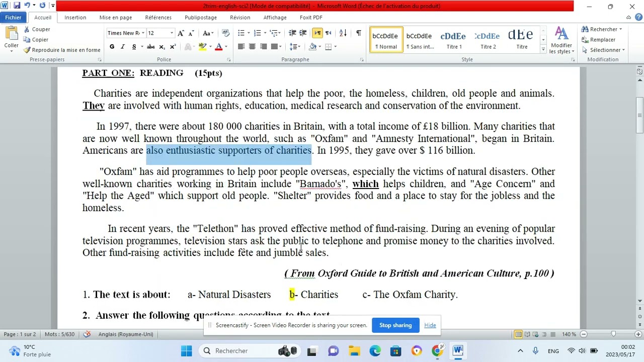
Task: Open the font name dropdown
Action: 143,33
